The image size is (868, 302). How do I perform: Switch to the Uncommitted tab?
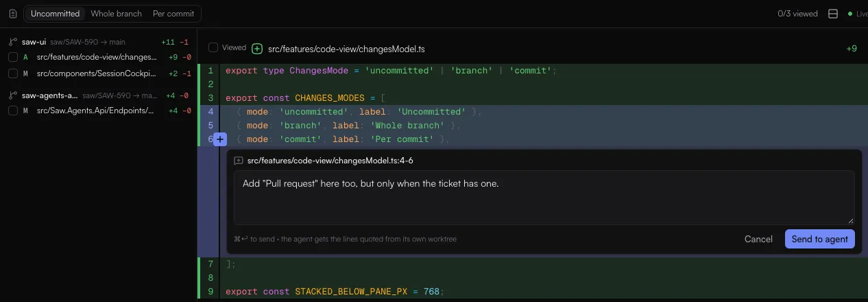point(56,14)
